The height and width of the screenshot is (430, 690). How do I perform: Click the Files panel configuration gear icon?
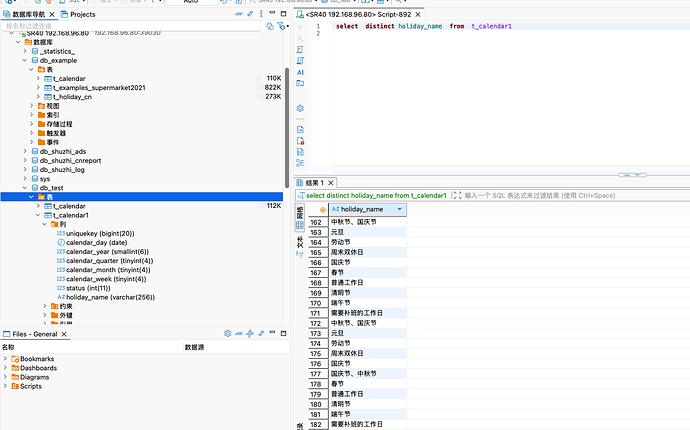coord(227,333)
